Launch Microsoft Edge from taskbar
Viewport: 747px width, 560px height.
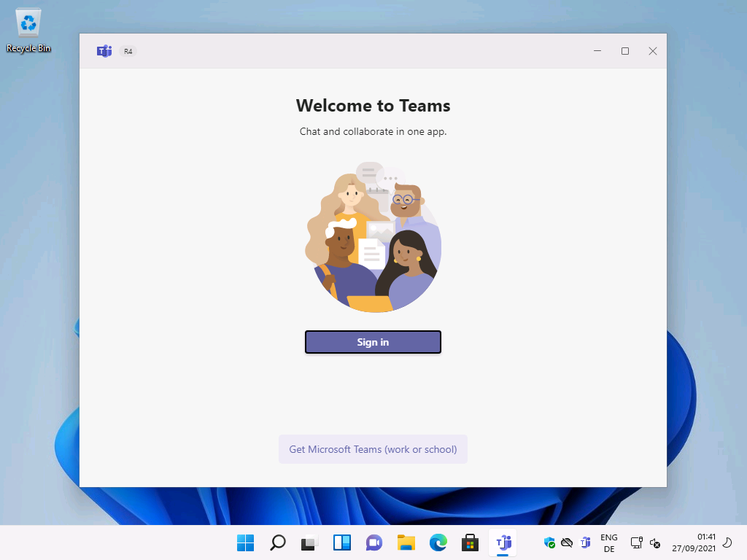[x=438, y=542]
